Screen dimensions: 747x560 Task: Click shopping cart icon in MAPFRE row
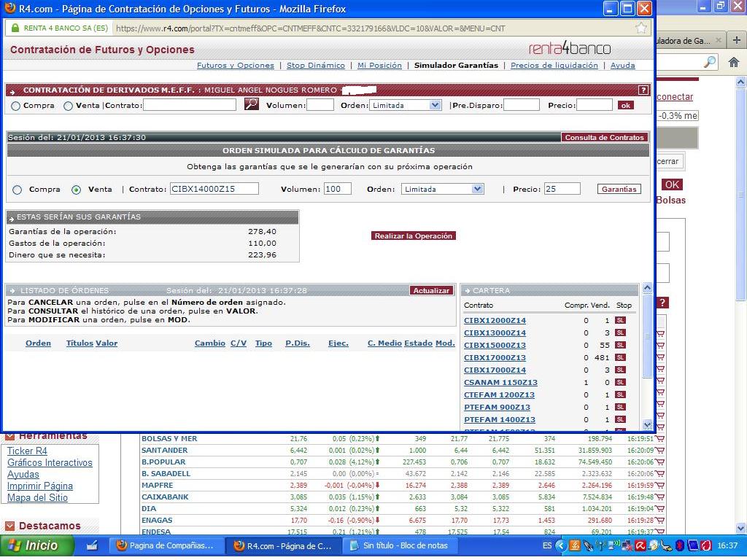tap(659, 485)
